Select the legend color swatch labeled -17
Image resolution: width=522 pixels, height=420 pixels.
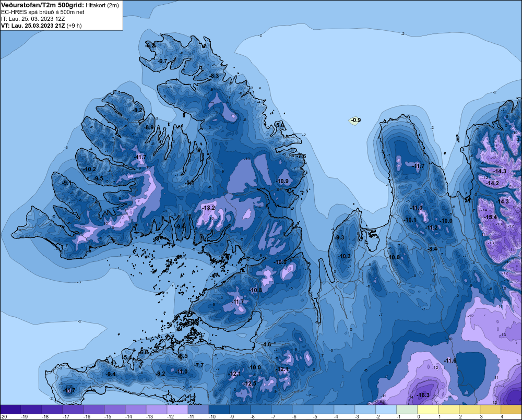[73, 409]
